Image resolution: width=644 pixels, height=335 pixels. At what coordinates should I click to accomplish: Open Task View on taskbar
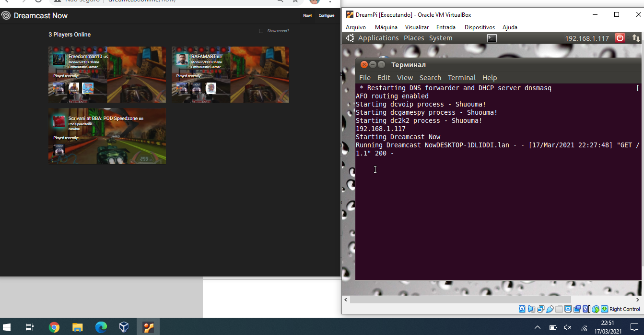30,327
